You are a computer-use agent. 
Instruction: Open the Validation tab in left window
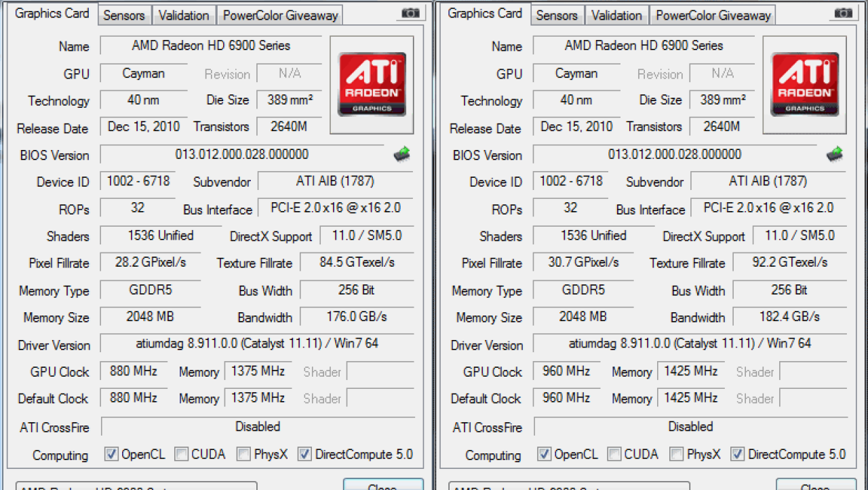point(184,15)
